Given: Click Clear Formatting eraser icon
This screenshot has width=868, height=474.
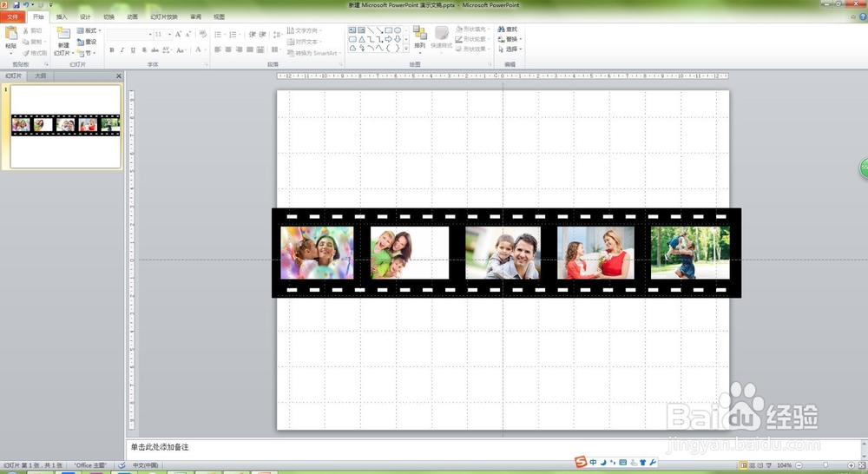Looking at the screenshot, I should [202, 35].
